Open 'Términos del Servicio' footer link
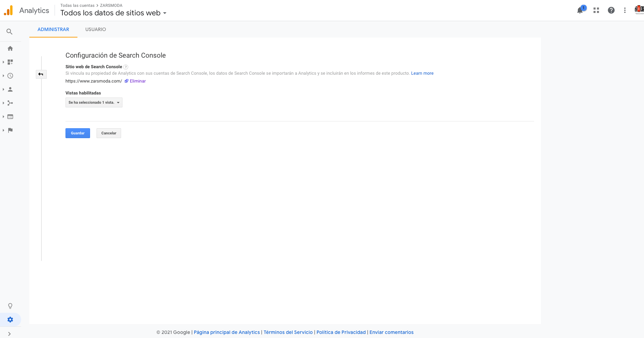The width and height of the screenshot is (644, 338). (288, 332)
